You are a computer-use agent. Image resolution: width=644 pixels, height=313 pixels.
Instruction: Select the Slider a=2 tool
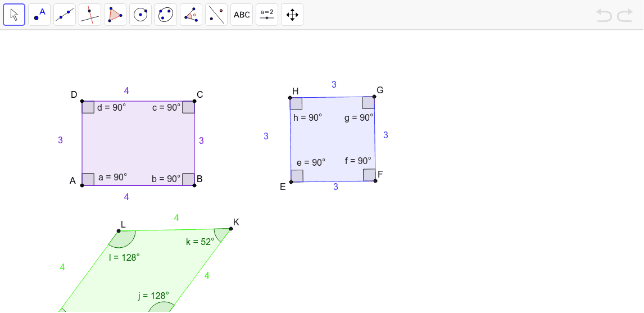point(267,15)
